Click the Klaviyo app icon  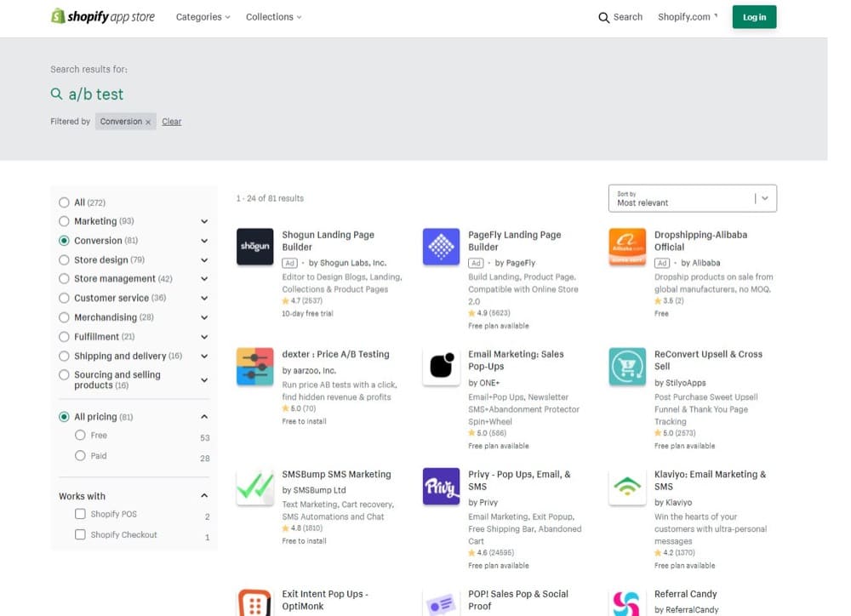627,487
